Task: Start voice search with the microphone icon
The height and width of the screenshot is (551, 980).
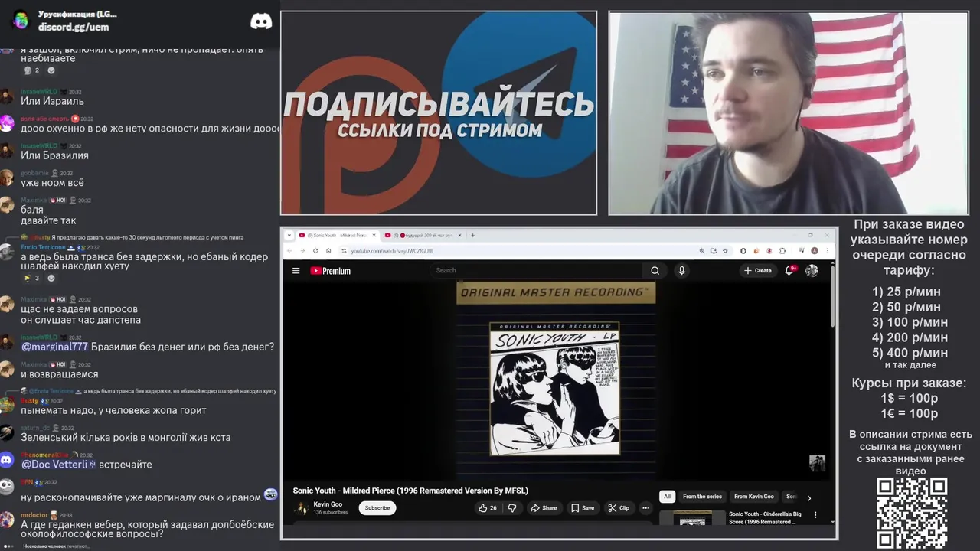Action: [x=681, y=270]
